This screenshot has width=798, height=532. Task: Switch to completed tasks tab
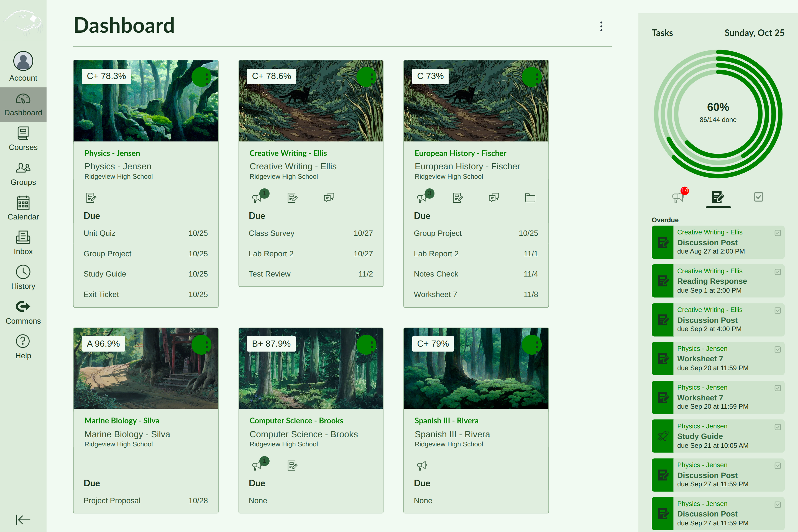point(758,197)
